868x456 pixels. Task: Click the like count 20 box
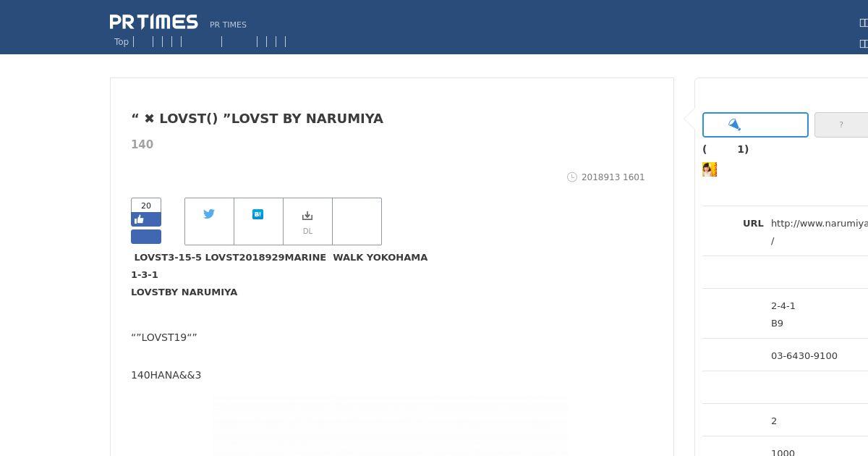[x=146, y=206]
